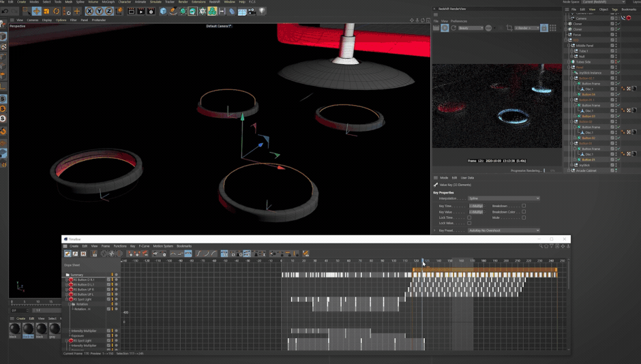The height and width of the screenshot is (364, 641).
Task: Click the light bulb icon in toolbar
Action: [262, 12]
